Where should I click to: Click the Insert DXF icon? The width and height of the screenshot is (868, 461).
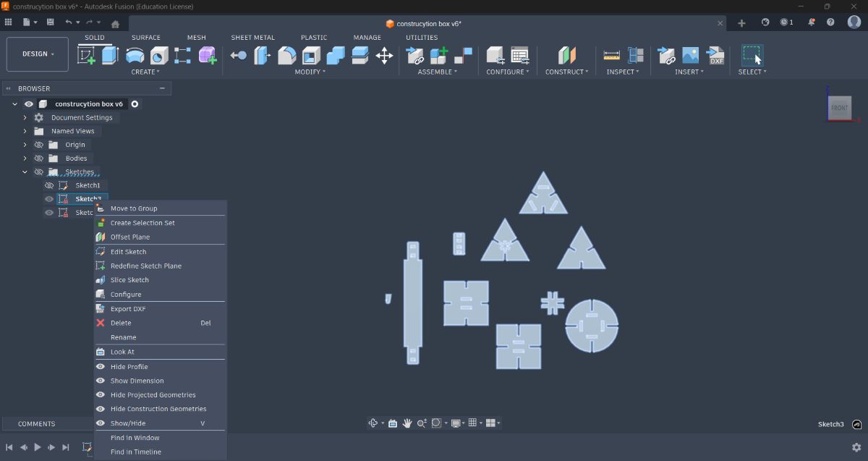716,55
